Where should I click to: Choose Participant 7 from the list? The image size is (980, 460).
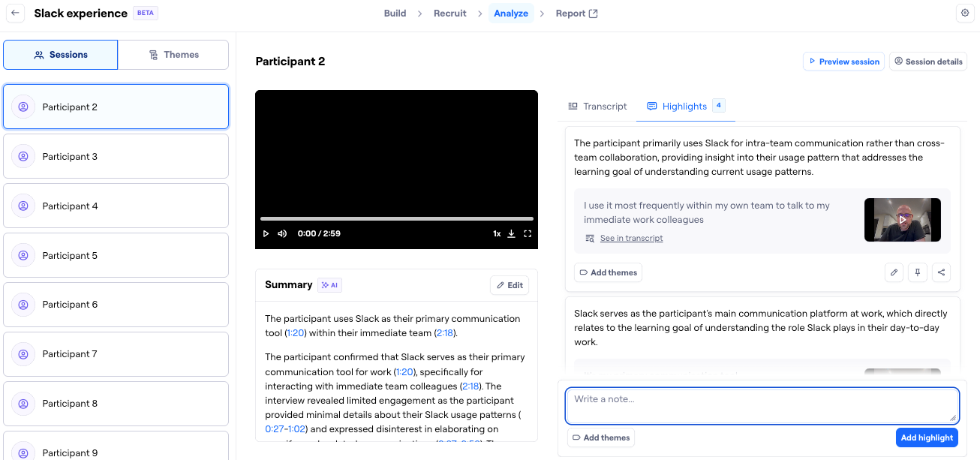[x=116, y=354]
